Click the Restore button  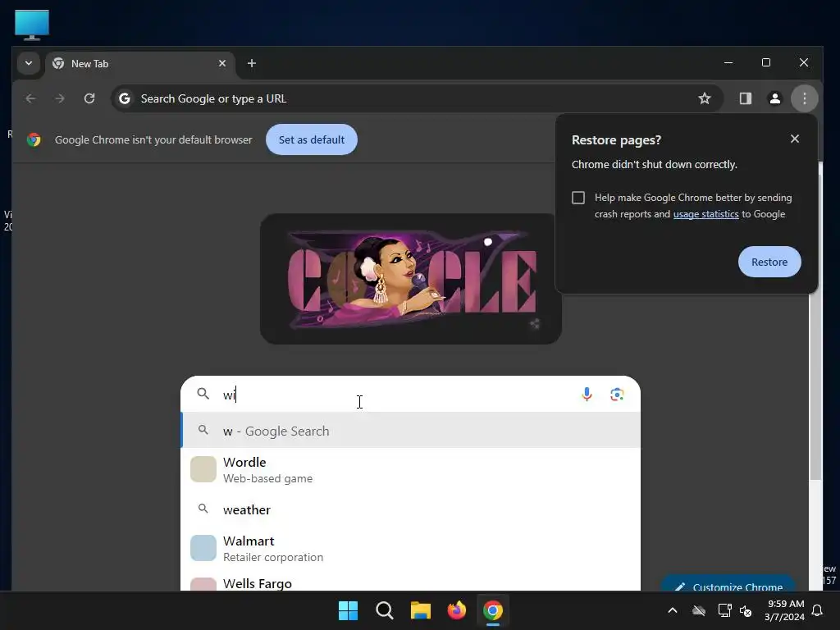769,262
